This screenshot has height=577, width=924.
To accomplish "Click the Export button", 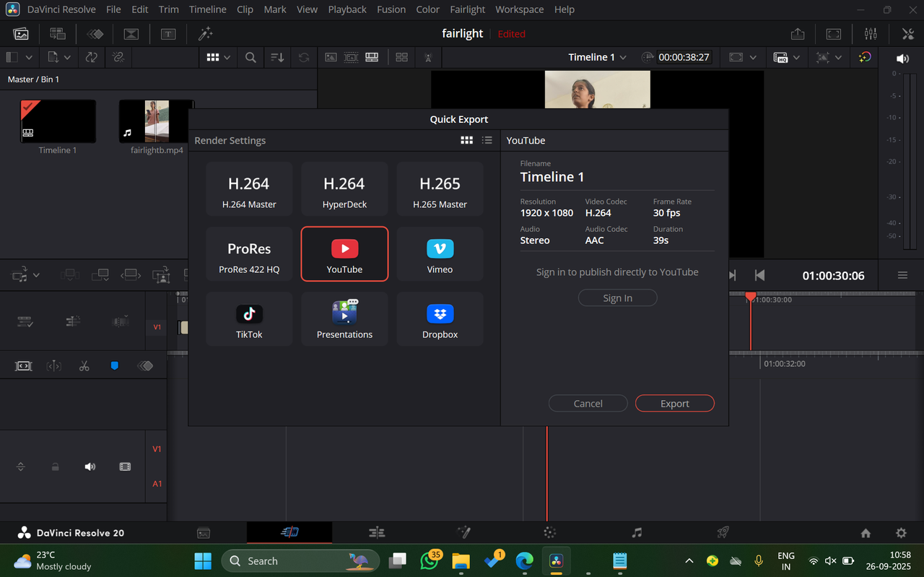I will [x=675, y=404].
